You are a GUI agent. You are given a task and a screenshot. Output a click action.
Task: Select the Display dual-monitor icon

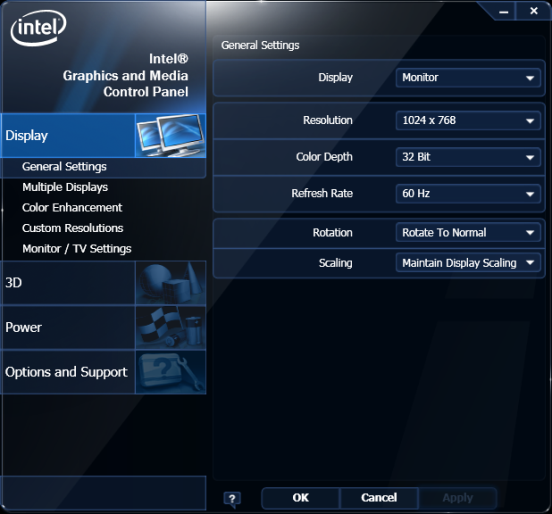click(170, 135)
